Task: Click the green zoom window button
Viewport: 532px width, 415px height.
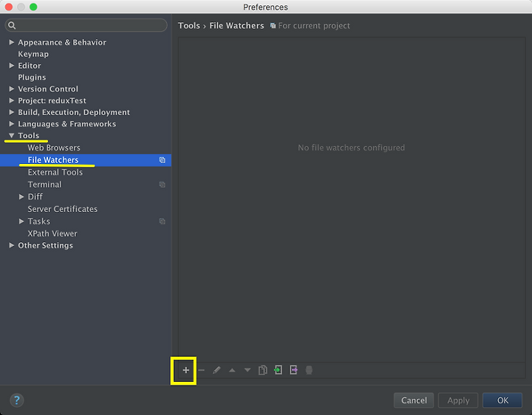Action: [x=33, y=7]
